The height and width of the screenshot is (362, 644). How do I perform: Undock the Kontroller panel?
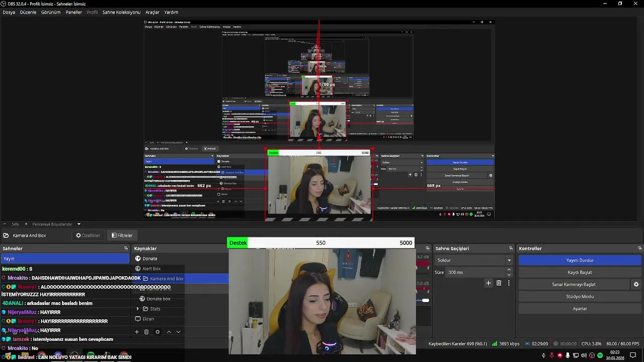tap(639, 248)
